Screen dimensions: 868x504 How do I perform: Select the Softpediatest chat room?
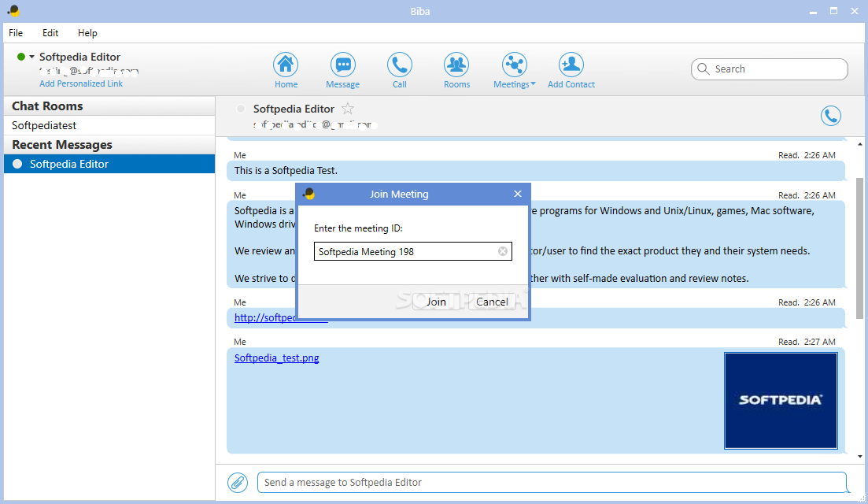(x=109, y=125)
